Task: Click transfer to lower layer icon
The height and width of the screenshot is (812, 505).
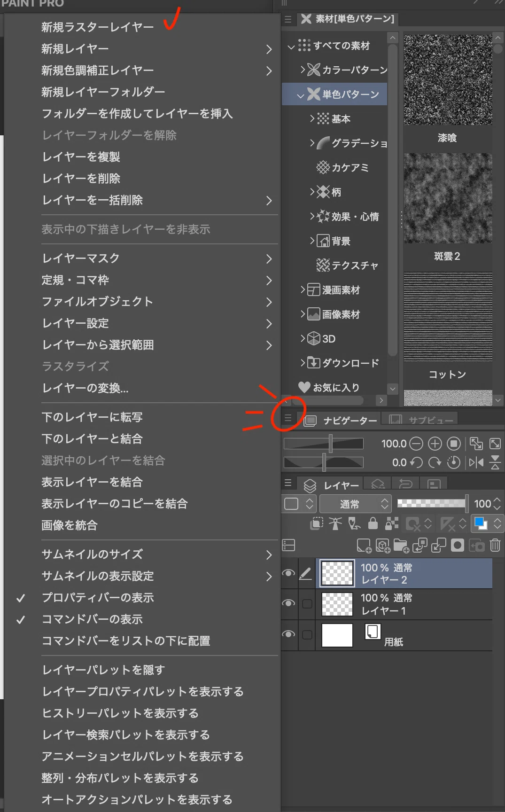Action: coord(420,546)
